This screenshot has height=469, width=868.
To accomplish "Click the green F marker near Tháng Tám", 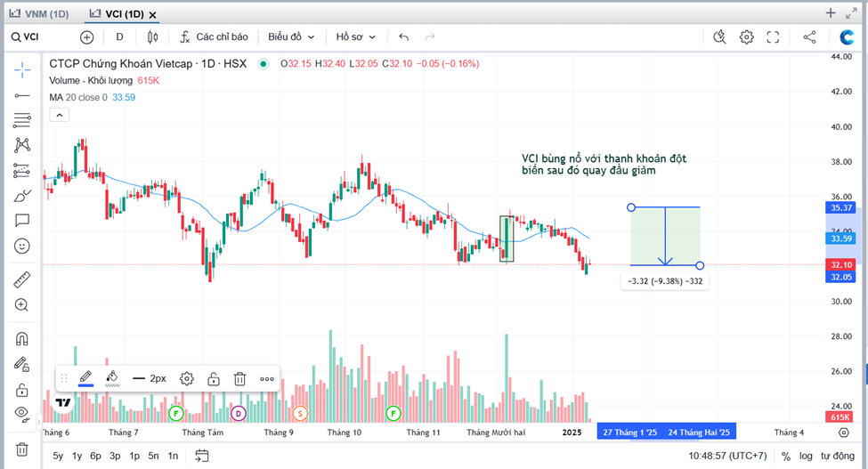I will [x=176, y=413].
